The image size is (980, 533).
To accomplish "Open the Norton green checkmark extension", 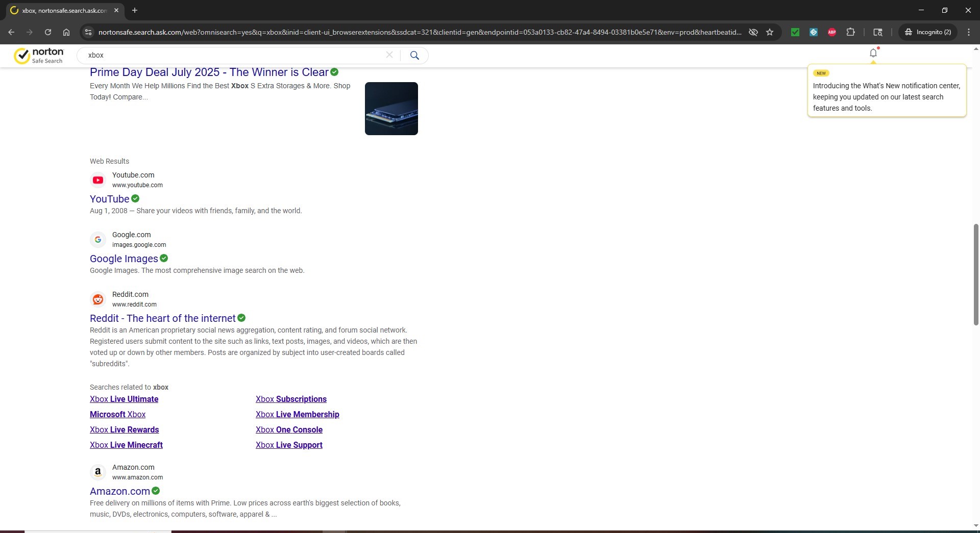I will pyautogui.click(x=795, y=32).
